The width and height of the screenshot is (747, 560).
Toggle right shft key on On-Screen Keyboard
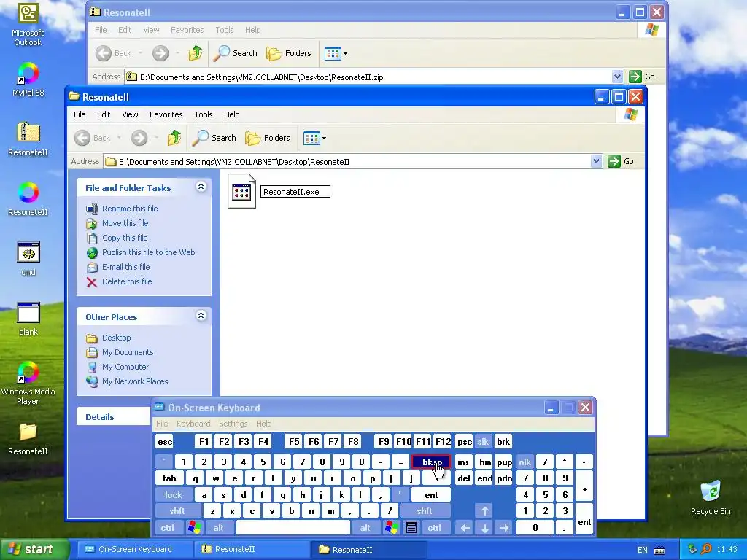[425, 511]
